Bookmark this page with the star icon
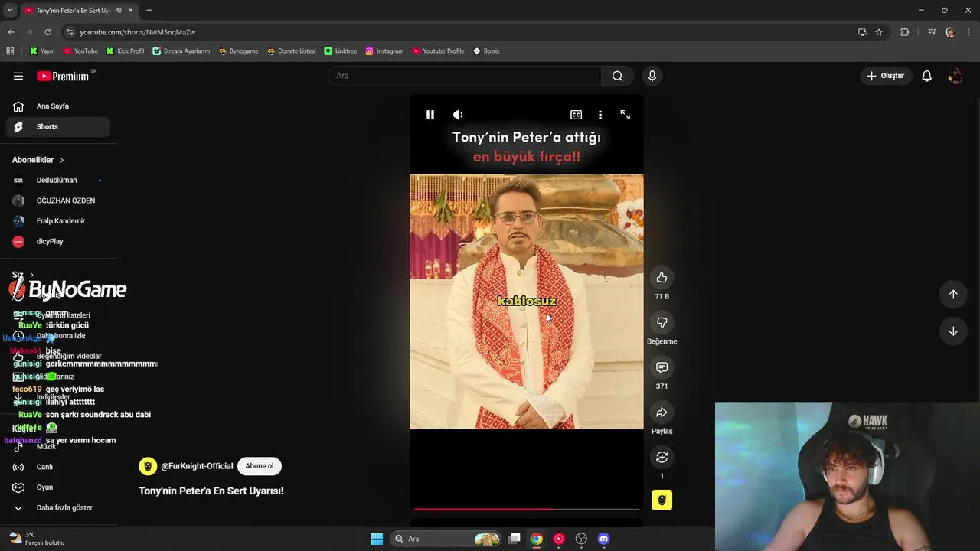This screenshot has height=551, width=980. (879, 32)
